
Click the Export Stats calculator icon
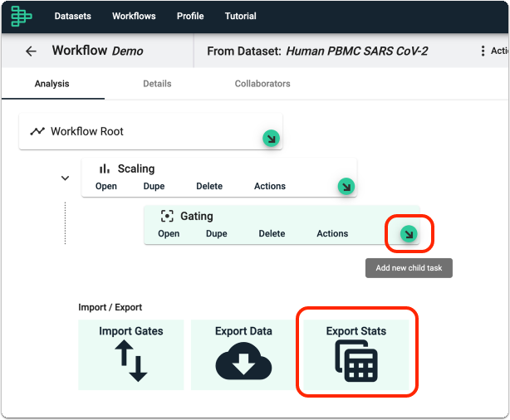356,361
